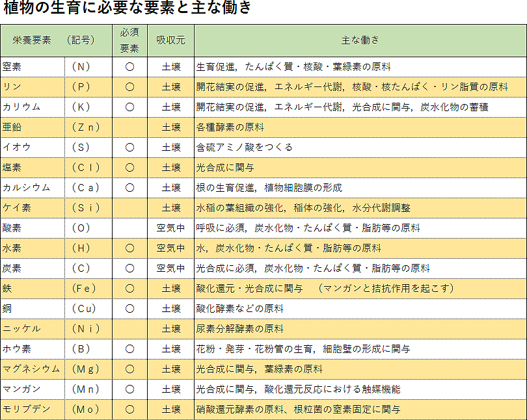The image size is (527, 420).
Task: Click the circle mark in the 塩素 row
Action: pyautogui.click(x=129, y=168)
